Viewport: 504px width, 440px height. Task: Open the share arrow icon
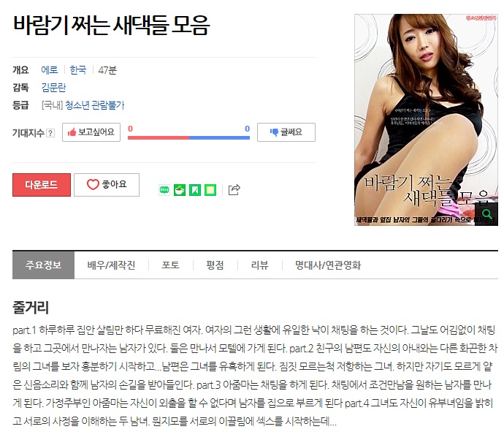tap(234, 190)
